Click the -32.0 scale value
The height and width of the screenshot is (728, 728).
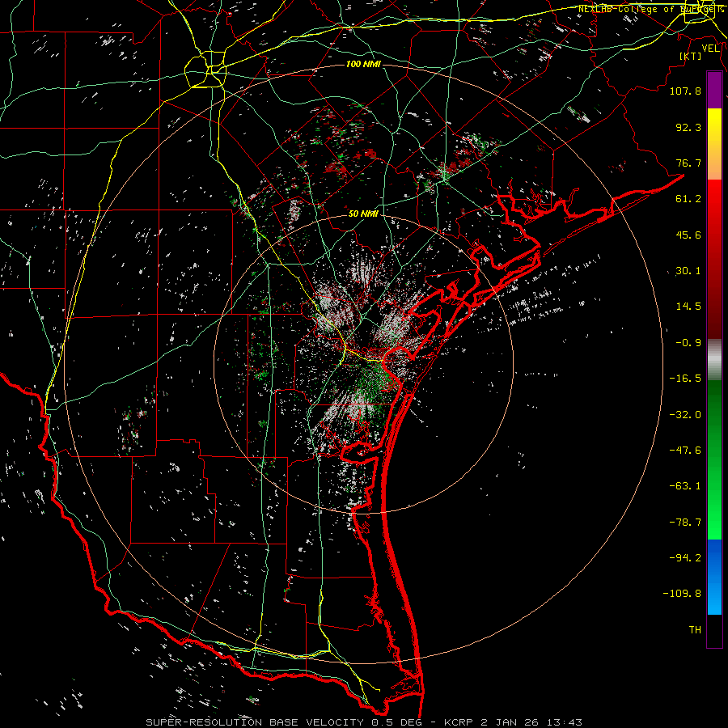(x=685, y=414)
